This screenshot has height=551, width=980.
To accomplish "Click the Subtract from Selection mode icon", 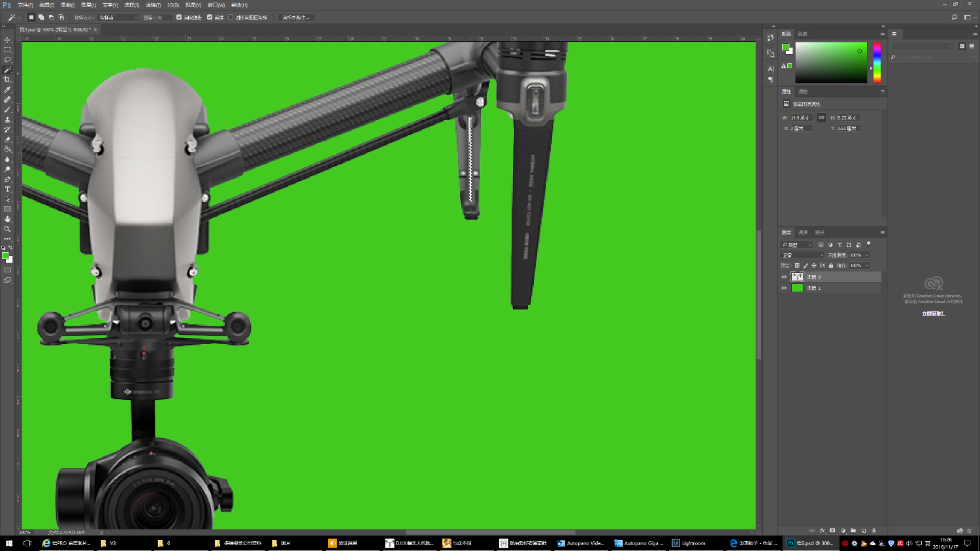I will coord(51,18).
